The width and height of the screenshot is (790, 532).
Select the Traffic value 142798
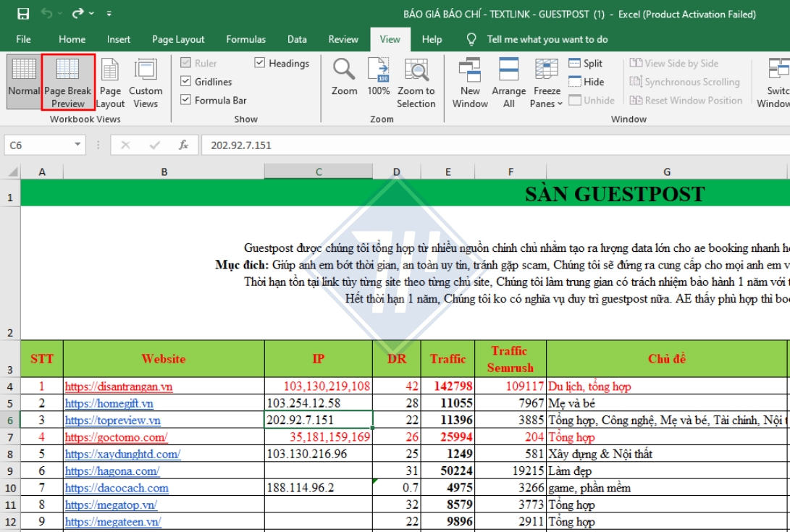(x=447, y=387)
